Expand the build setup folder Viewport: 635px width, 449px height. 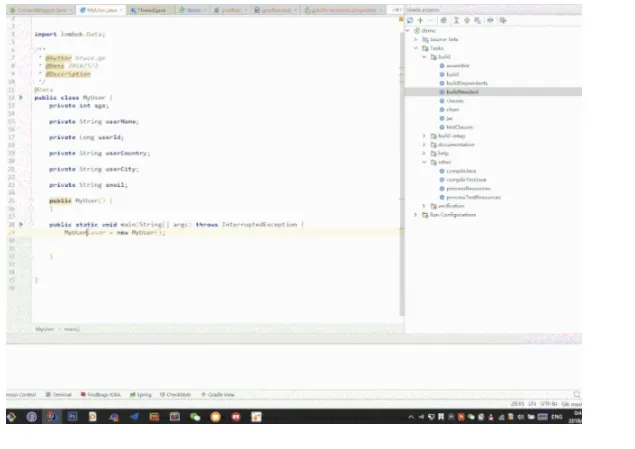pyautogui.click(x=424, y=136)
